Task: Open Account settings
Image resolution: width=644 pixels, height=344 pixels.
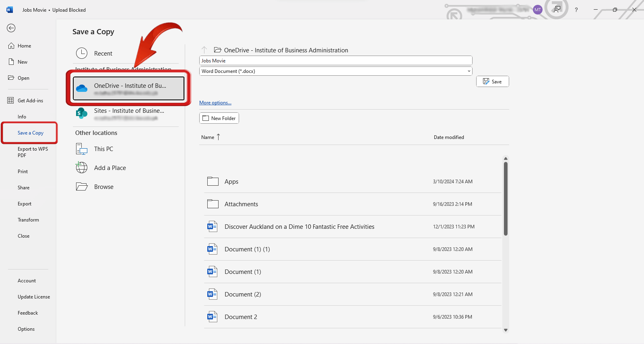Action: coord(27,281)
